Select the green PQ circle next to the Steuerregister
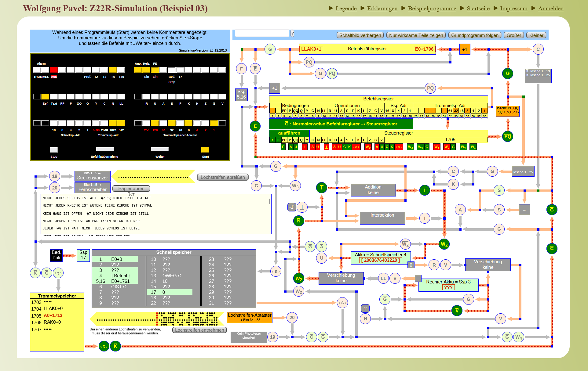 (x=507, y=136)
